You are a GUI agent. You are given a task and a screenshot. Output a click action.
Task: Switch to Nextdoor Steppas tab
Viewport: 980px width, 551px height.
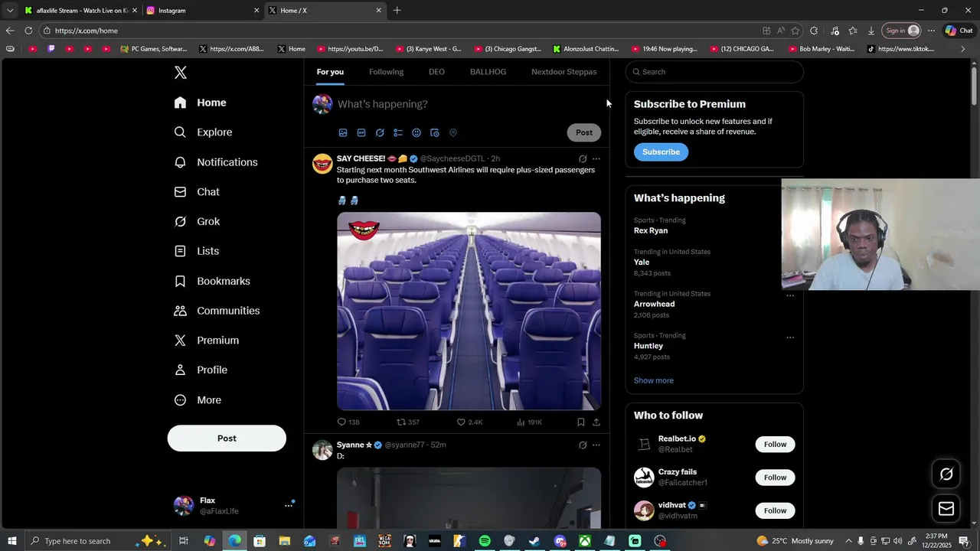click(564, 72)
